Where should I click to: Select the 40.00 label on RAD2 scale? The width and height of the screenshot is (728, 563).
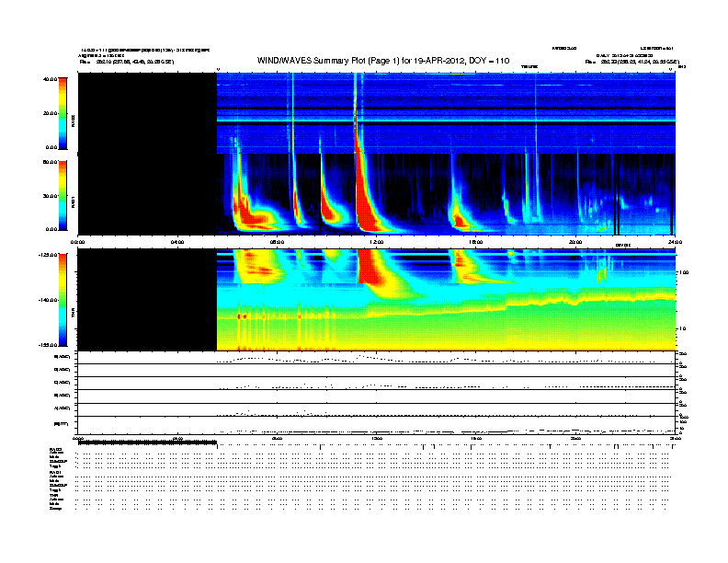point(51,79)
